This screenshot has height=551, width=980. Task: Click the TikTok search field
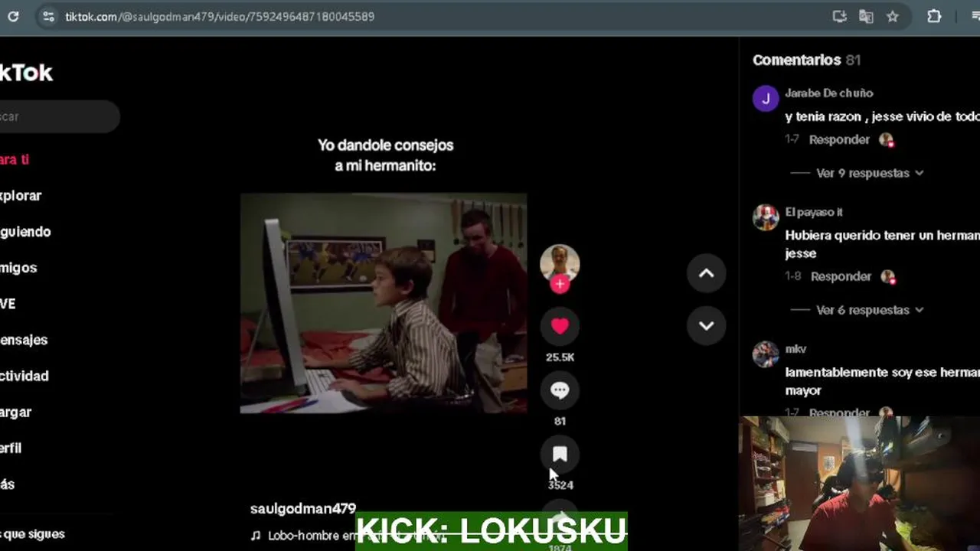click(x=60, y=116)
